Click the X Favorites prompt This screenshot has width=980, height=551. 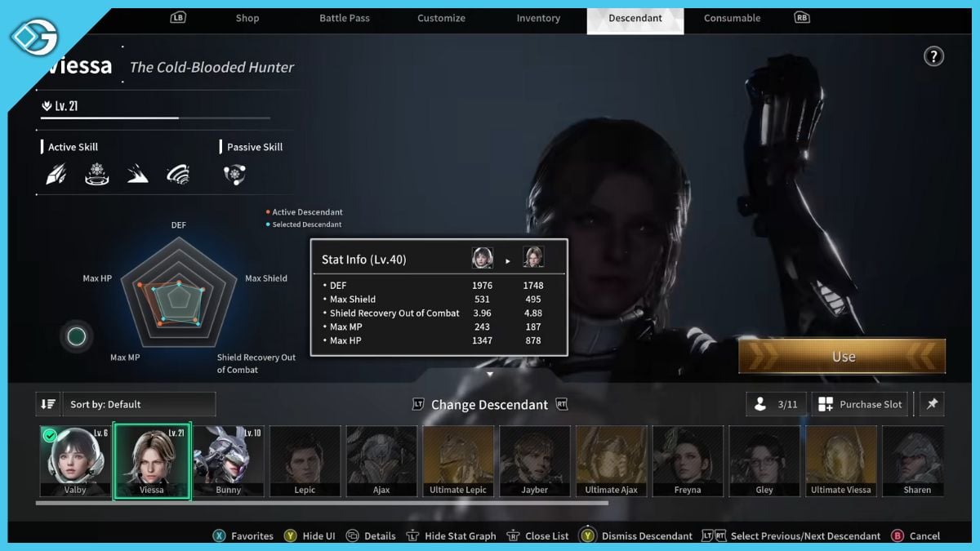coord(243,536)
